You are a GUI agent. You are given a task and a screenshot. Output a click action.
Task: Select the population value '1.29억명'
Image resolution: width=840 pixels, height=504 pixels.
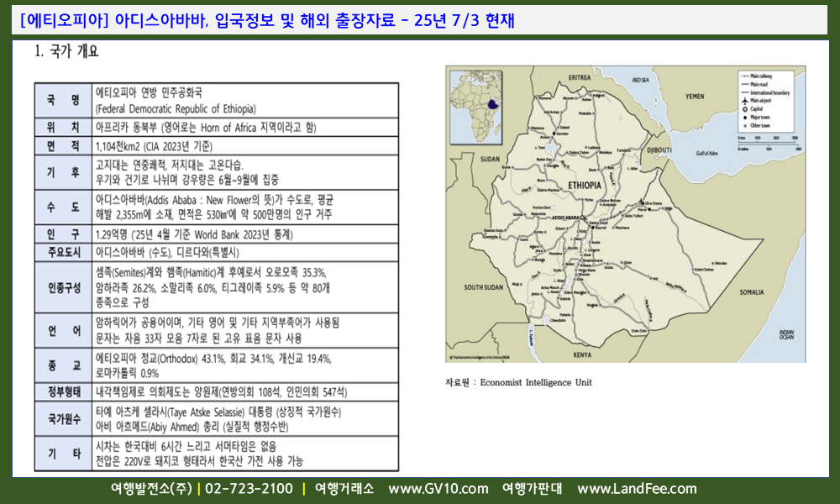pos(112,234)
